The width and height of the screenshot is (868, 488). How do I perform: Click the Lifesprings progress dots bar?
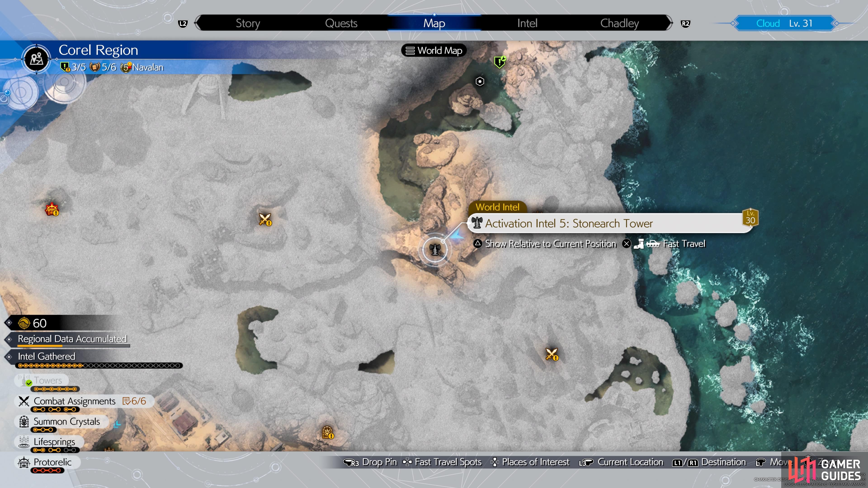point(55,450)
